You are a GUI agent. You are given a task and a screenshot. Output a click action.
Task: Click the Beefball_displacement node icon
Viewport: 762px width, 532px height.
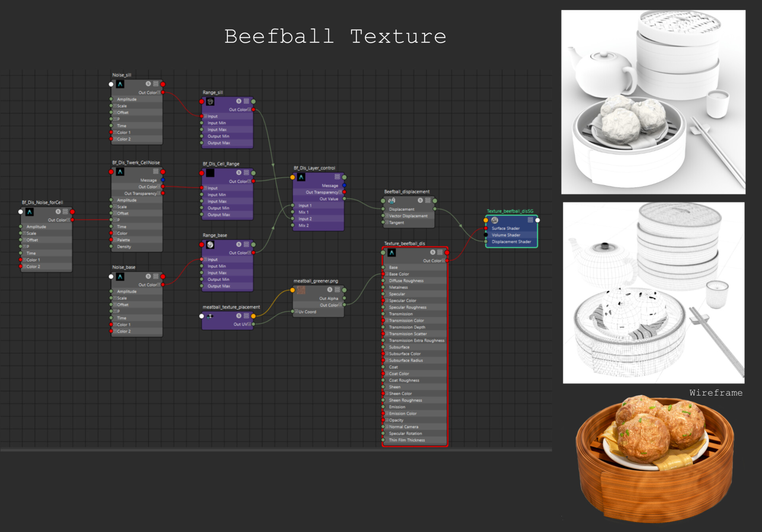point(392,201)
